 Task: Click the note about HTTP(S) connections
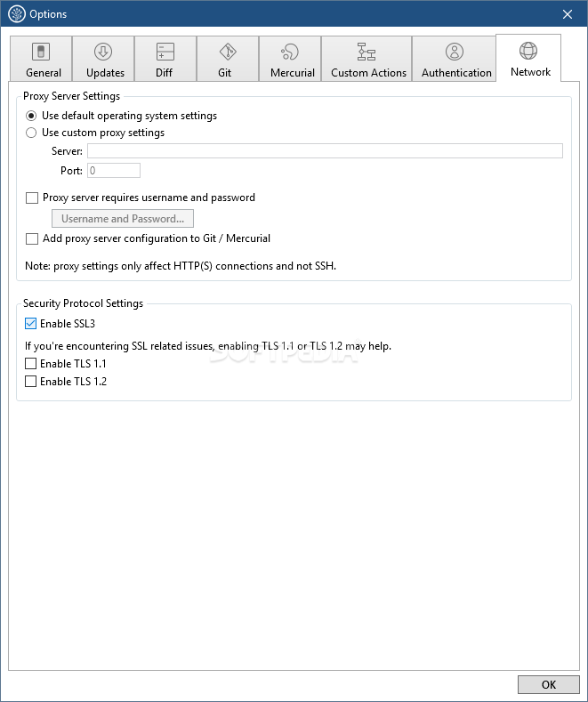point(181,266)
